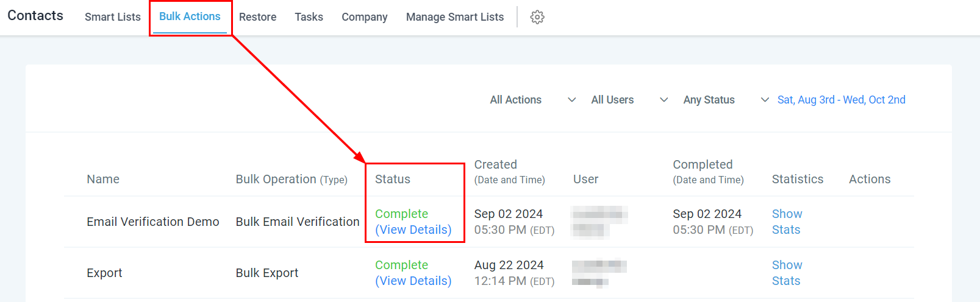Screen dimensions: 980x302
Task: Open the Any Status filter dropdown
Action: pyautogui.click(x=726, y=100)
